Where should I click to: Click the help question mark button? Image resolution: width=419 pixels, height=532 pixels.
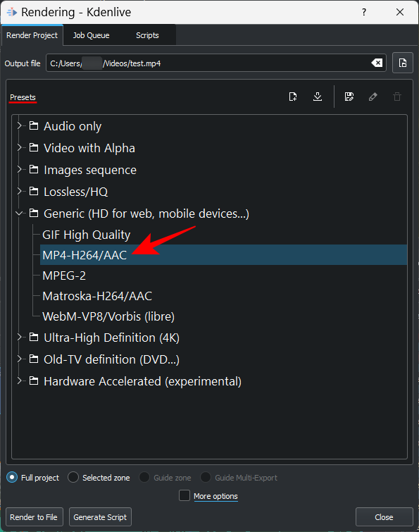click(364, 12)
